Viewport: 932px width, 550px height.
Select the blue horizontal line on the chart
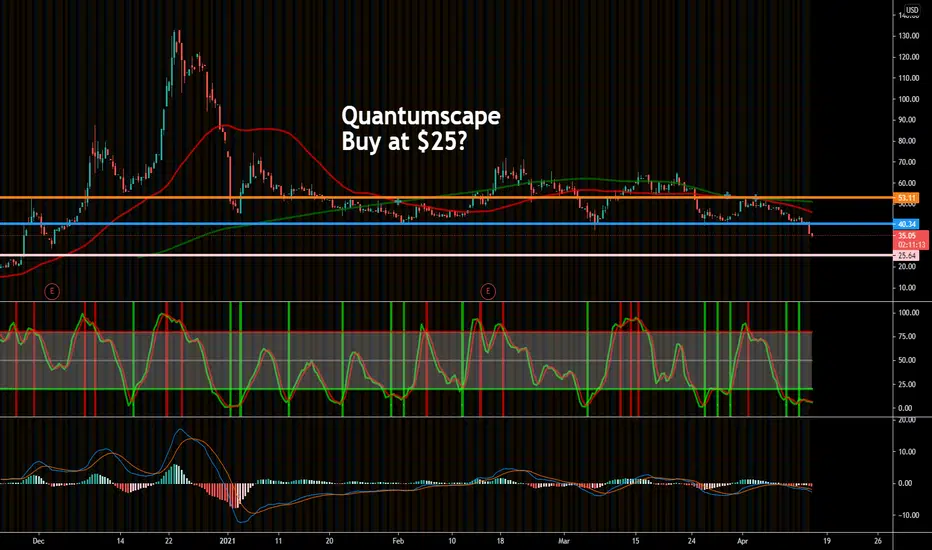[446, 224]
